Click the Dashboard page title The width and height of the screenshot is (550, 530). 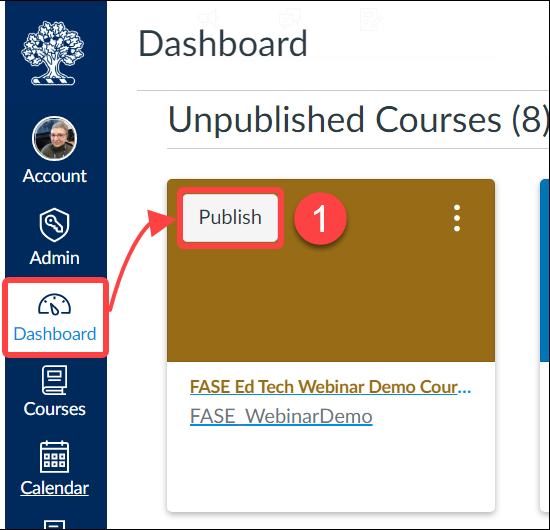[x=223, y=43]
